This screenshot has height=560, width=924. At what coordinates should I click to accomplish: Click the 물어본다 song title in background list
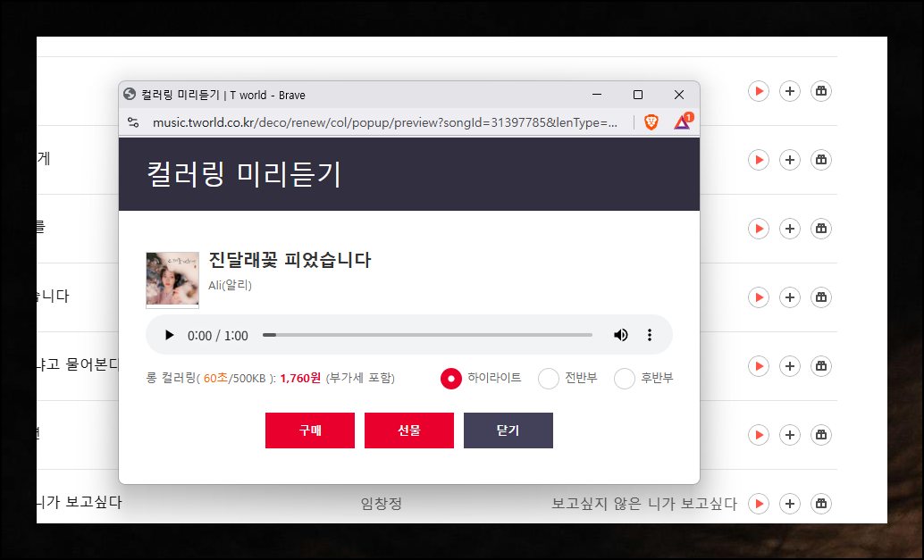pos(77,365)
